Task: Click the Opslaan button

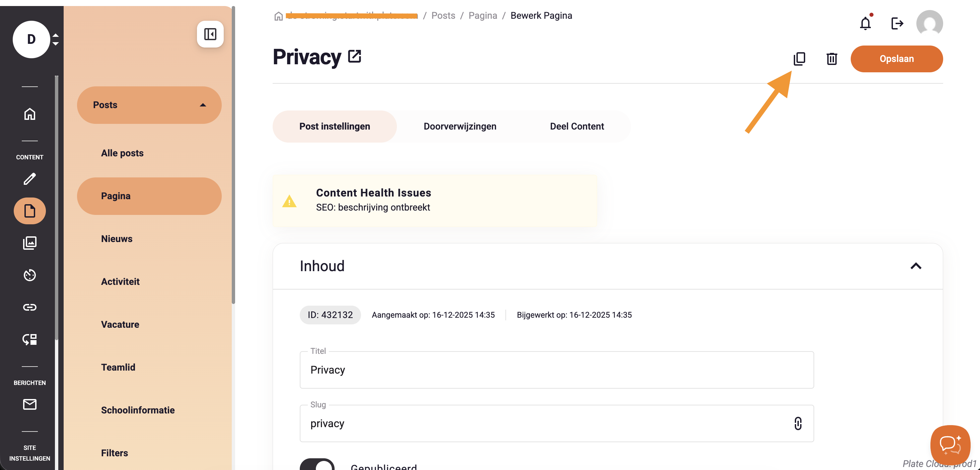Action: (x=896, y=59)
